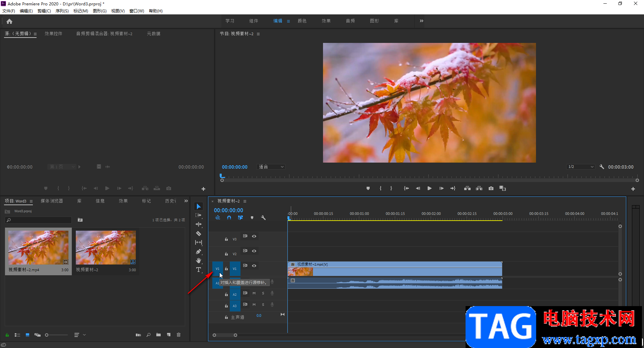Toggle sync lock on V2 track

point(245,251)
